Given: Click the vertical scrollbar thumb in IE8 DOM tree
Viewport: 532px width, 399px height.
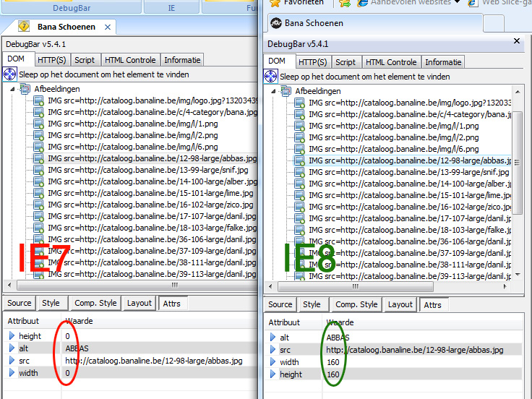Looking at the screenshot, I should click(517, 163).
